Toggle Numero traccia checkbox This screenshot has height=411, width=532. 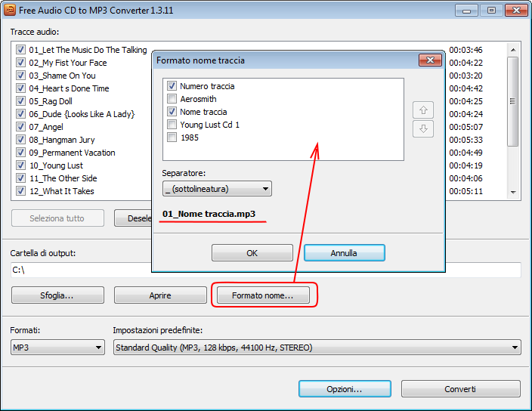click(172, 86)
